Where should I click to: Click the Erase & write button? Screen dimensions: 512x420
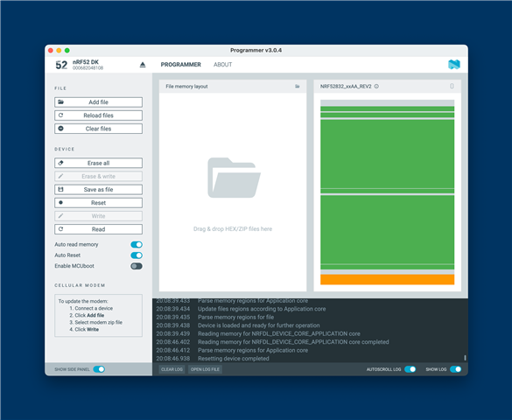(x=98, y=176)
